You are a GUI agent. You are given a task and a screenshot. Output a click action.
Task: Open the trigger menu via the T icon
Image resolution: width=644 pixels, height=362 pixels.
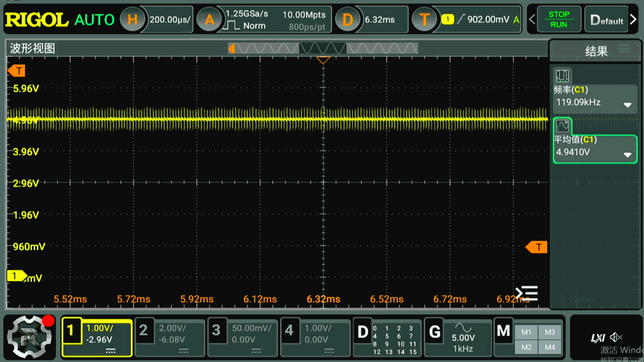click(424, 19)
